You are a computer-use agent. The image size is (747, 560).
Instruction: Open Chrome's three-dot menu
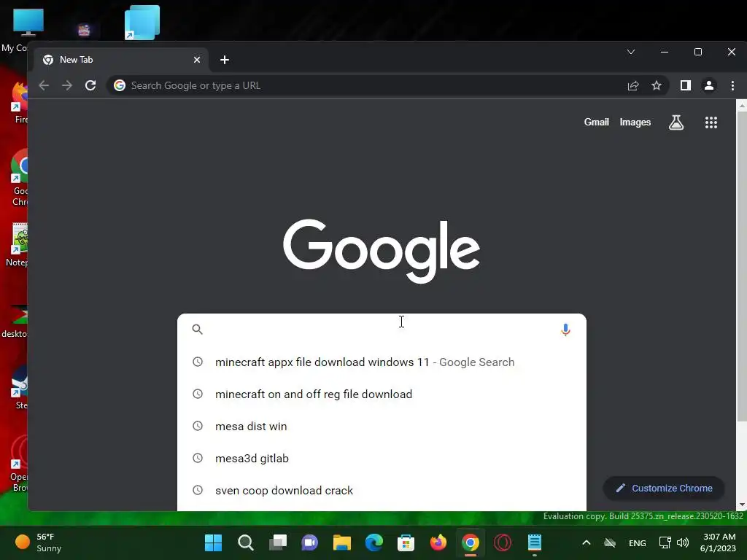click(732, 86)
